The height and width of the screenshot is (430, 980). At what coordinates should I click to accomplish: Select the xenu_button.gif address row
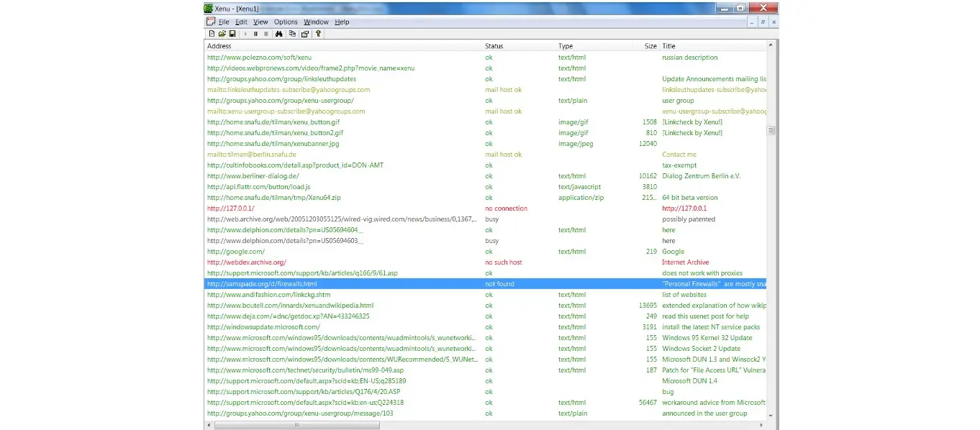(x=485, y=122)
